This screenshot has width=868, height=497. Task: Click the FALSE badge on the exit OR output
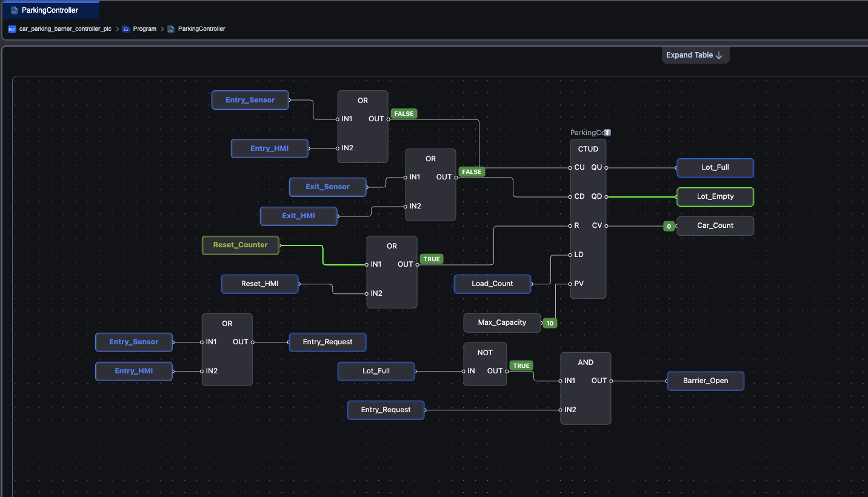(472, 172)
